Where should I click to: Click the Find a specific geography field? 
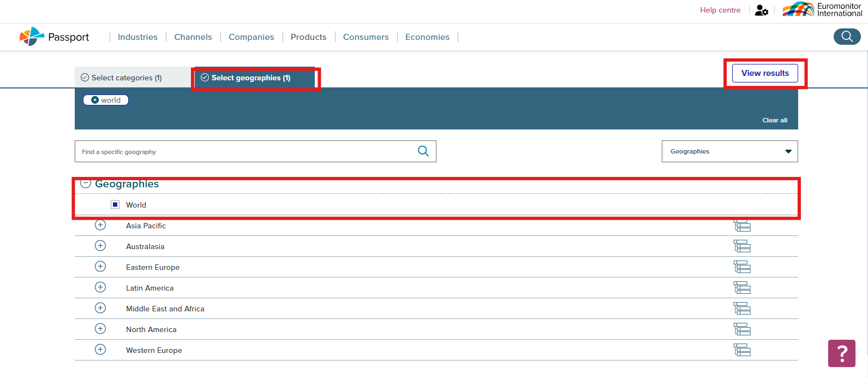tap(246, 152)
